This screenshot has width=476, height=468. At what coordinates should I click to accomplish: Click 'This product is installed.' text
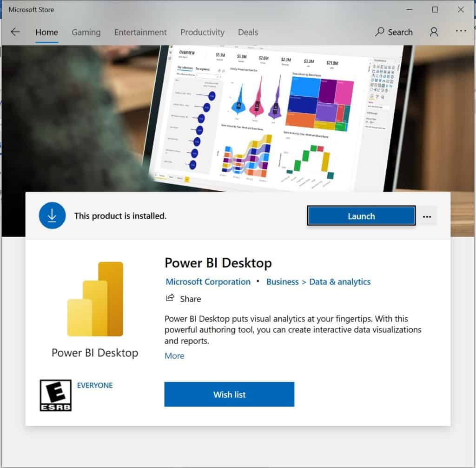tap(120, 216)
